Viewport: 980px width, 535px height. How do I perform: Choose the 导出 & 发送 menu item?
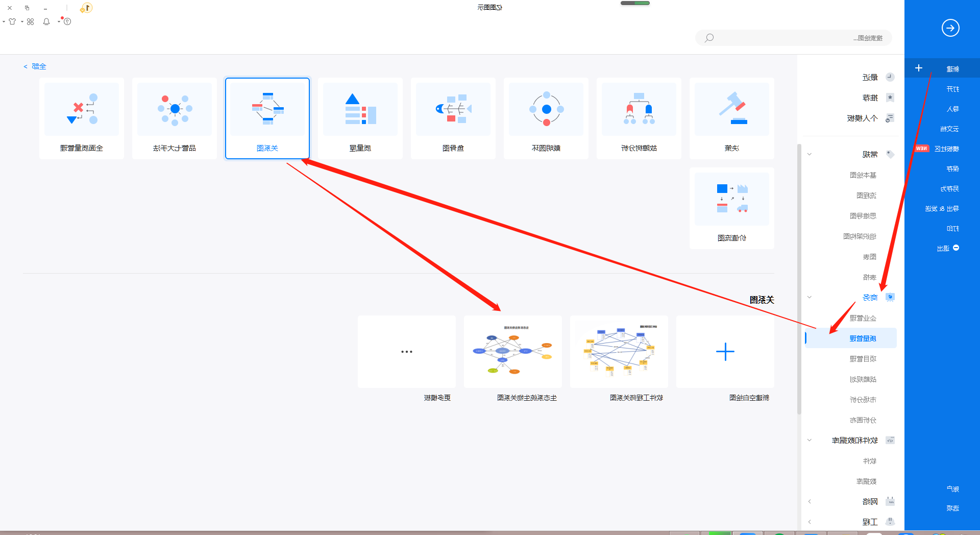(942, 209)
